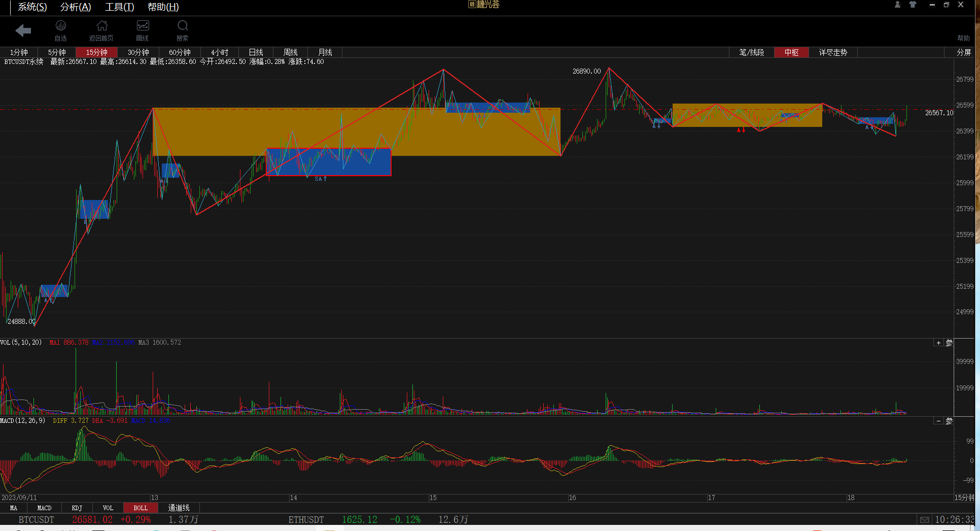Open the skin (t-shirt) theme icon
980x531 pixels.
[x=913, y=5]
